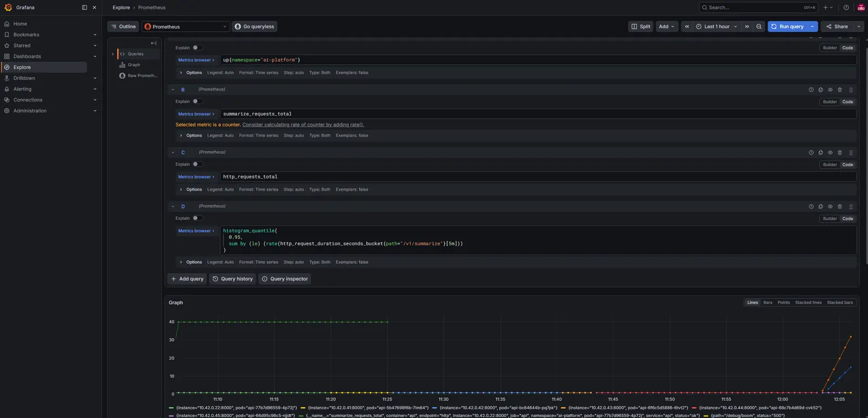Shift time range forward
This screenshot has width=868, height=418.
point(747,27)
